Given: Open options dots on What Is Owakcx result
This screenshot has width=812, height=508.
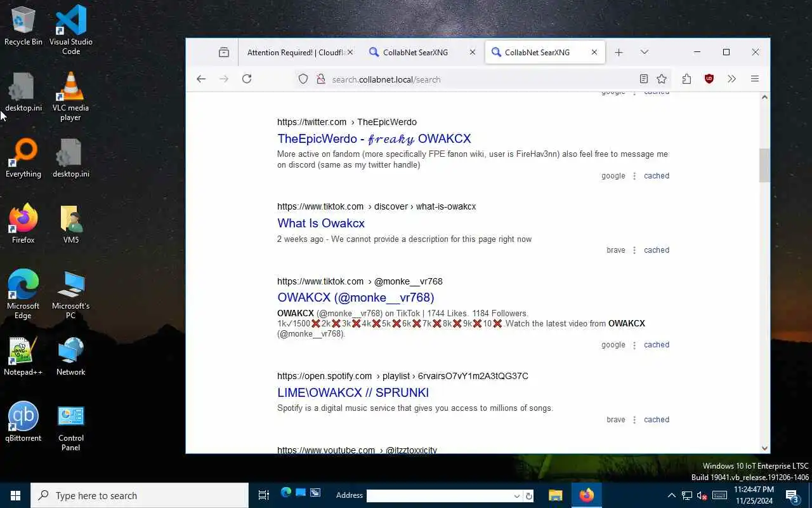Looking at the screenshot, I should [634, 250].
